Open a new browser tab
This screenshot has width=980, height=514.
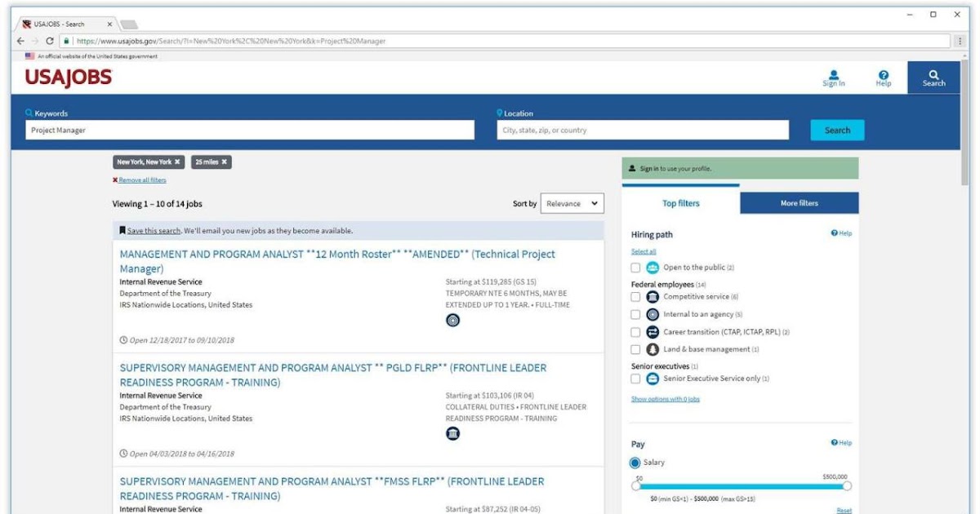click(130, 24)
